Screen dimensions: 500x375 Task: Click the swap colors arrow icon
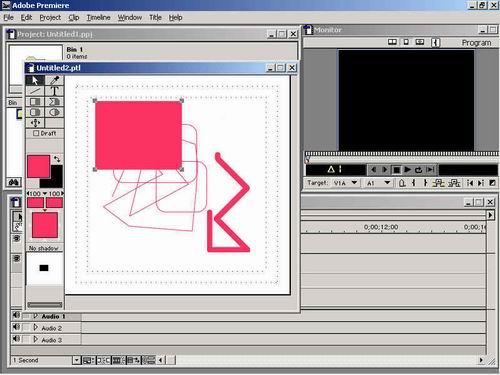[x=57, y=159]
